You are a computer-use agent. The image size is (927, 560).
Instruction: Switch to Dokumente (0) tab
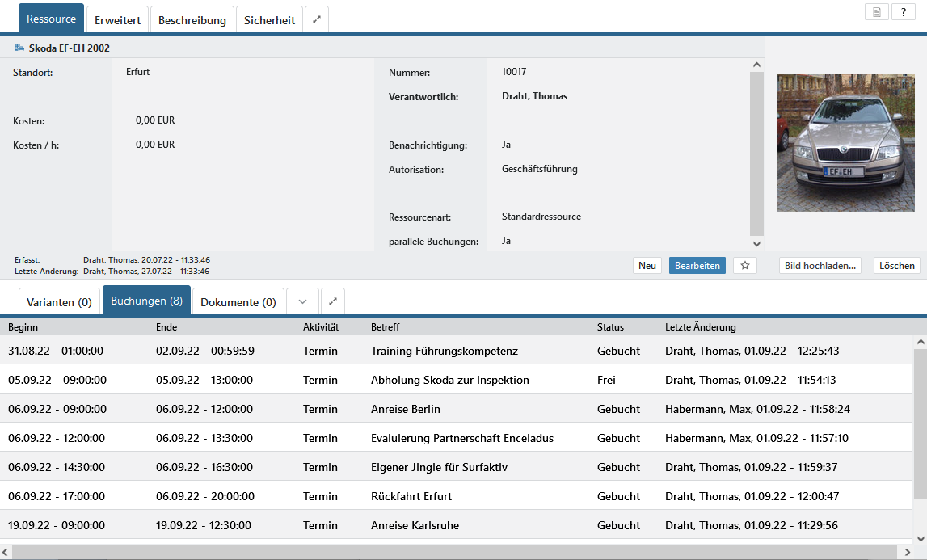238,302
